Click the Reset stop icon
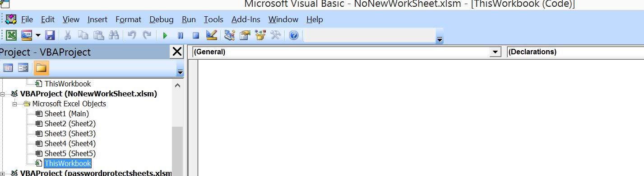This screenshot has height=176, width=644. (x=196, y=35)
